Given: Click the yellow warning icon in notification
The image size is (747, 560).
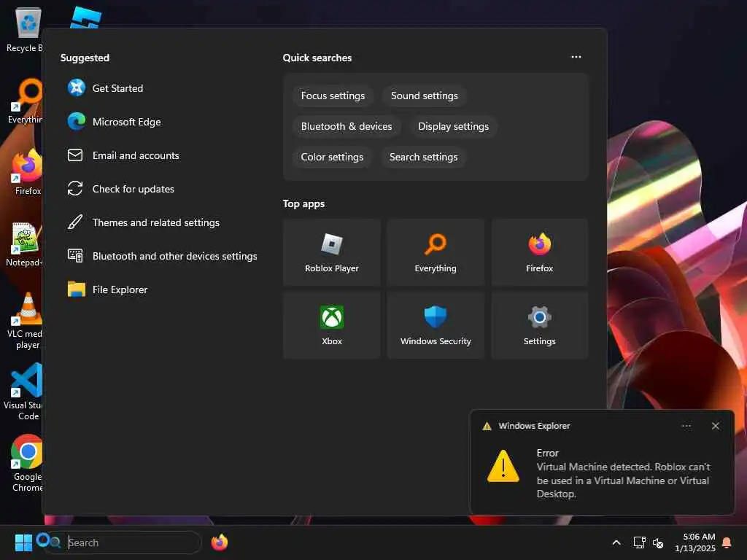Looking at the screenshot, I should click(x=503, y=466).
